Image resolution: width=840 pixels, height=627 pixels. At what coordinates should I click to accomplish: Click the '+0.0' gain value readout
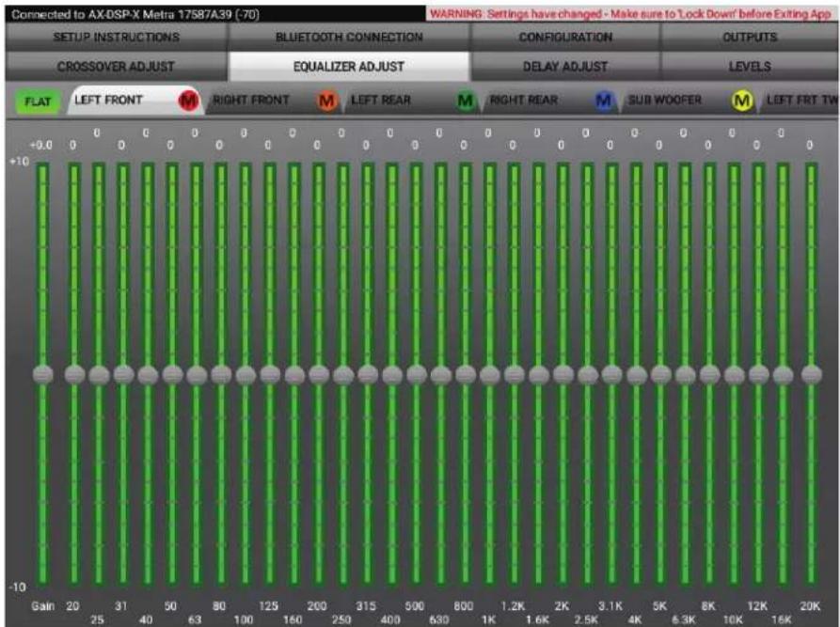tap(40, 145)
